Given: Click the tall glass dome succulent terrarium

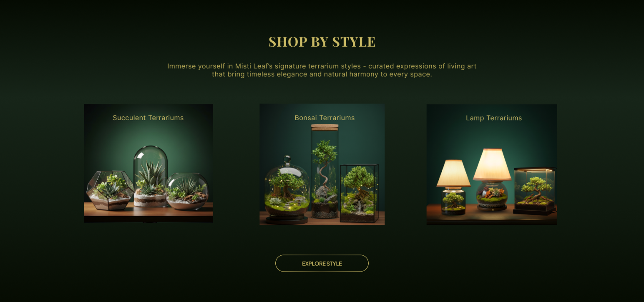Looking at the screenshot, I should pyautogui.click(x=151, y=176).
